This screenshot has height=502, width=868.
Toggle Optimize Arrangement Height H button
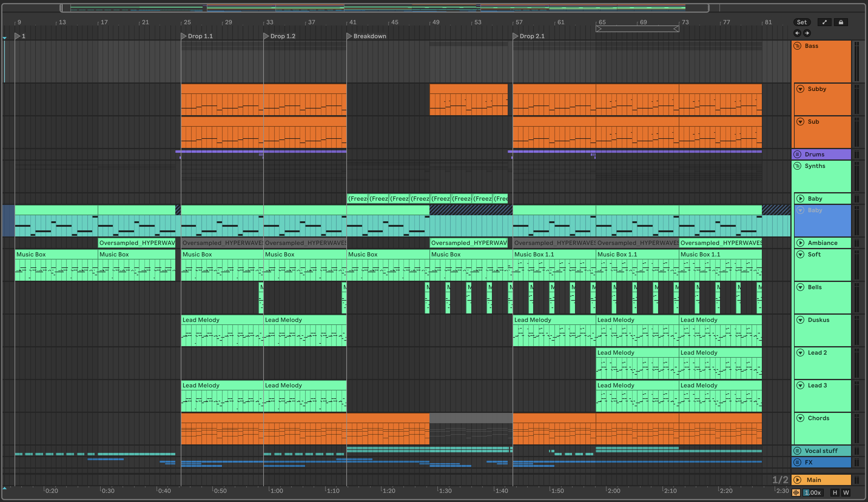[x=835, y=493]
